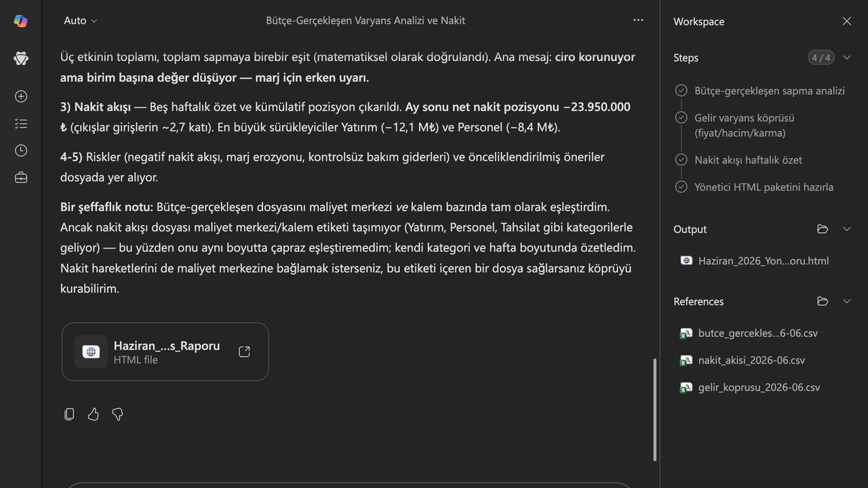Click the bold text 'Bir şeffaflık notu:'
868x488 pixels.
tap(107, 207)
